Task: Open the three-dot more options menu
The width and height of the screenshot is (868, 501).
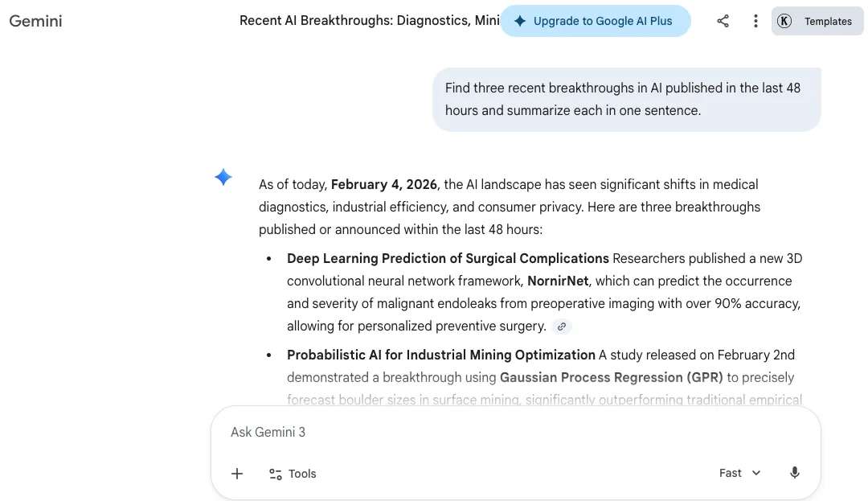Action: tap(755, 21)
